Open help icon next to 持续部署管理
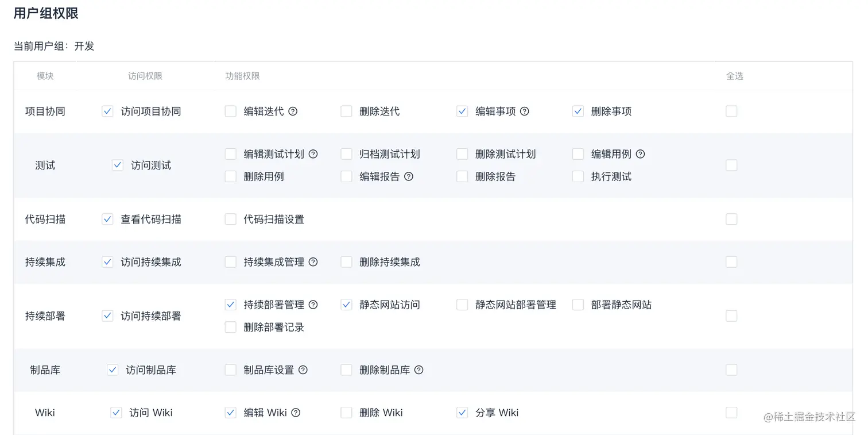The height and width of the screenshot is (435, 868). pos(313,305)
